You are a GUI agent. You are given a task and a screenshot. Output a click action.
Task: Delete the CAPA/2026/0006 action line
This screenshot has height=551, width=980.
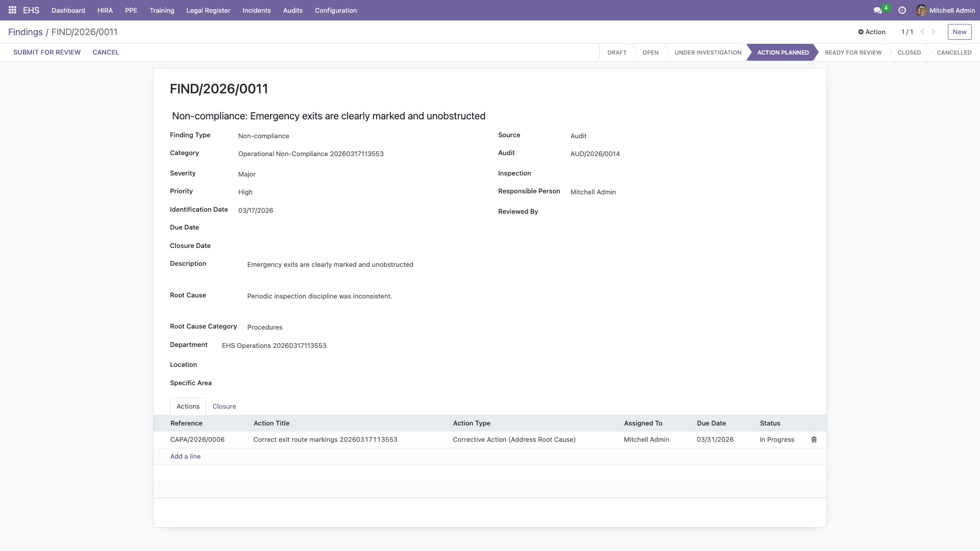pos(814,440)
